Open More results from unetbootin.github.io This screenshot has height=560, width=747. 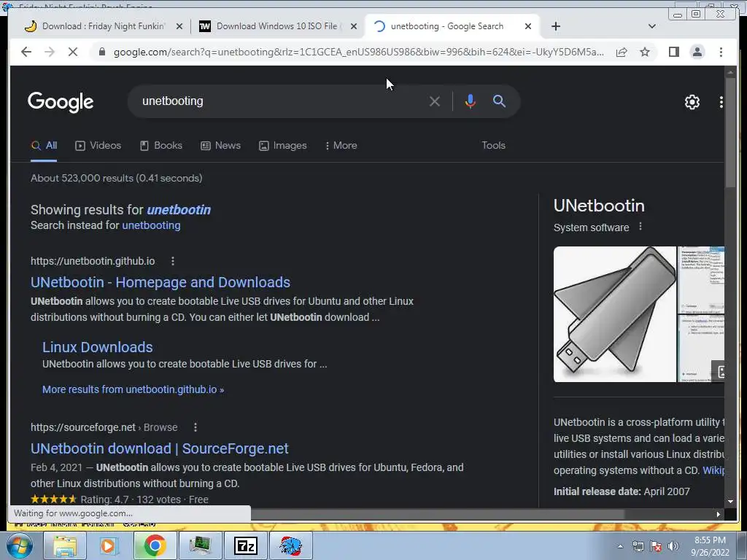pyautogui.click(x=133, y=389)
